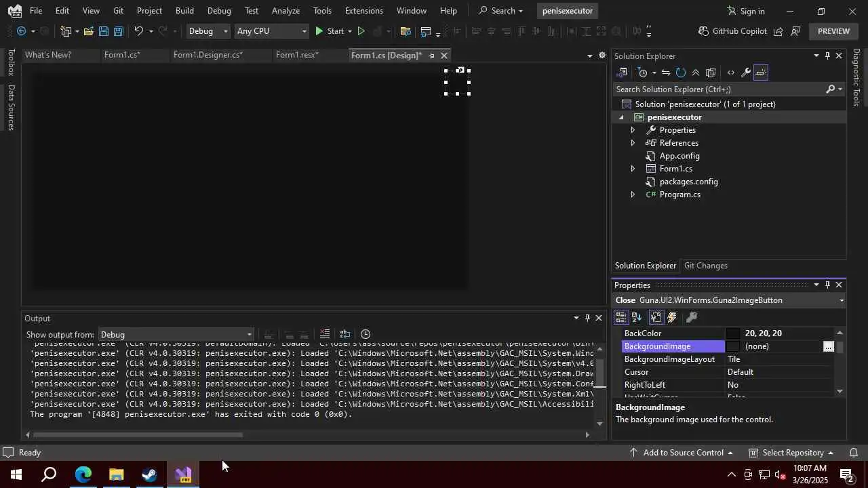Click the Undo arrow icon
This screenshot has width=868, height=488.
point(138,31)
